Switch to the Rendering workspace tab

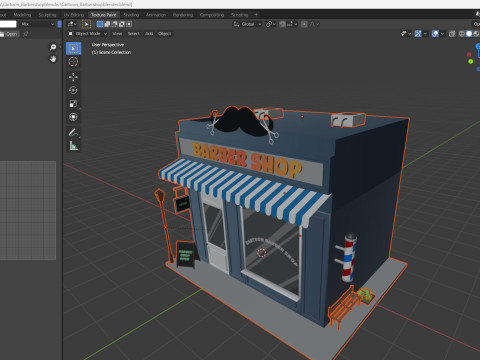(x=183, y=15)
